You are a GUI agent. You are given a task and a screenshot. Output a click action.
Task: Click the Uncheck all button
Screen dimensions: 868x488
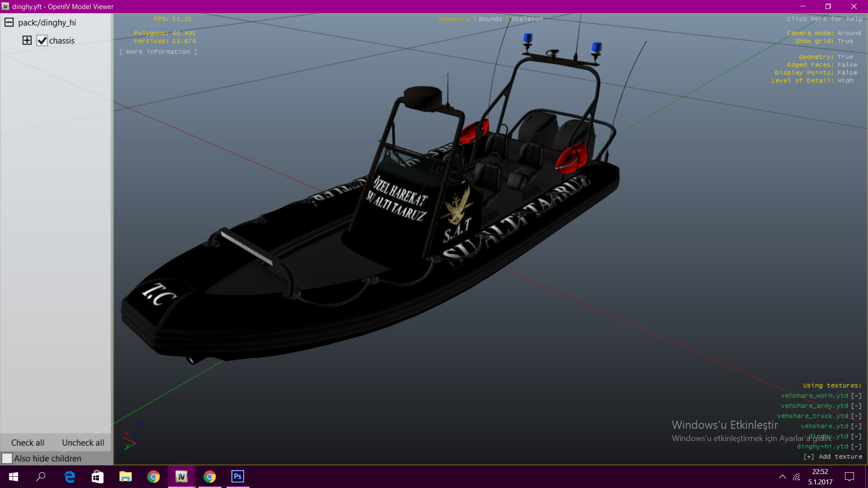(x=83, y=443)
